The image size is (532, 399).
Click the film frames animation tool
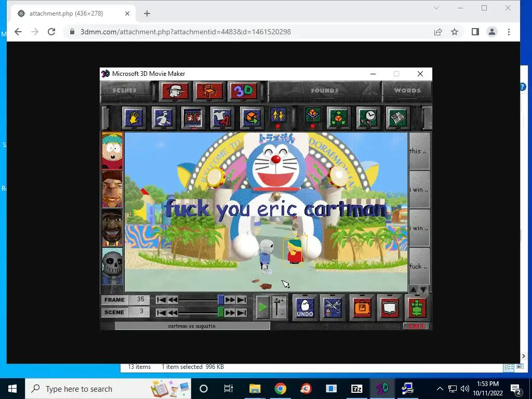click(193, 118)
